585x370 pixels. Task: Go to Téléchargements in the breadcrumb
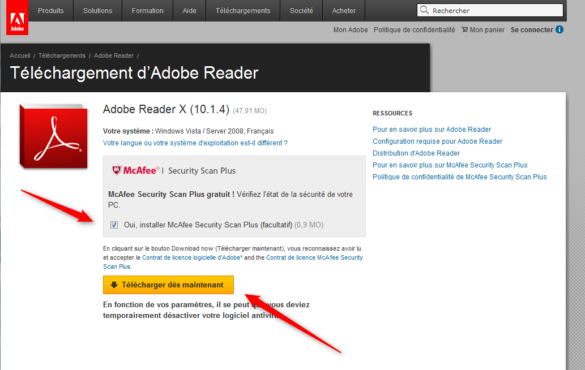click(x=62, y=56)
